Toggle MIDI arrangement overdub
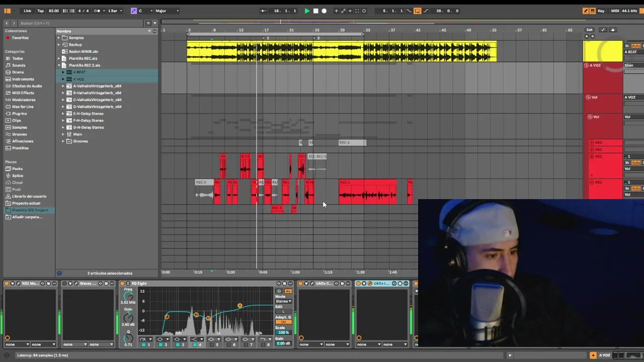 click(x=336, y=11)
